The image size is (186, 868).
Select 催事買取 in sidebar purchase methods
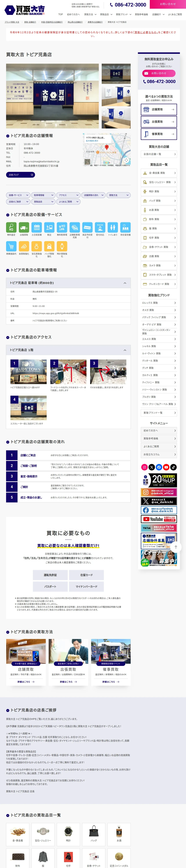(x=159, y=134)
